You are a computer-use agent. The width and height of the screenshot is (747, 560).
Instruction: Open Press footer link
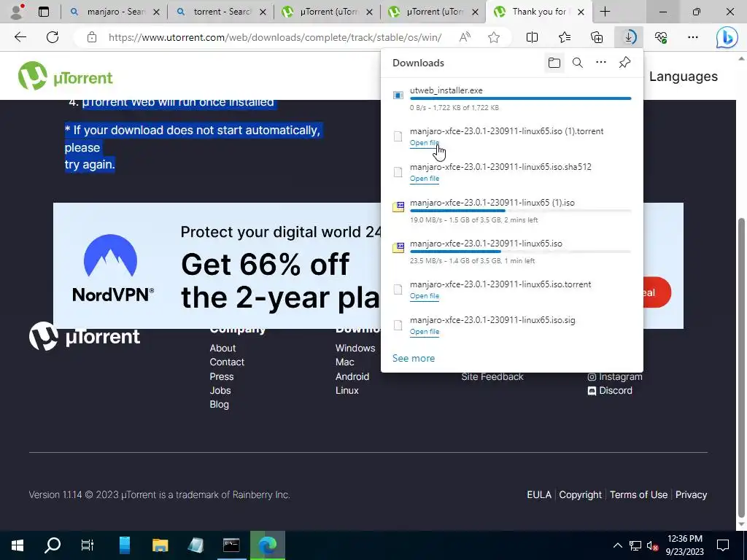coord(222,376)
